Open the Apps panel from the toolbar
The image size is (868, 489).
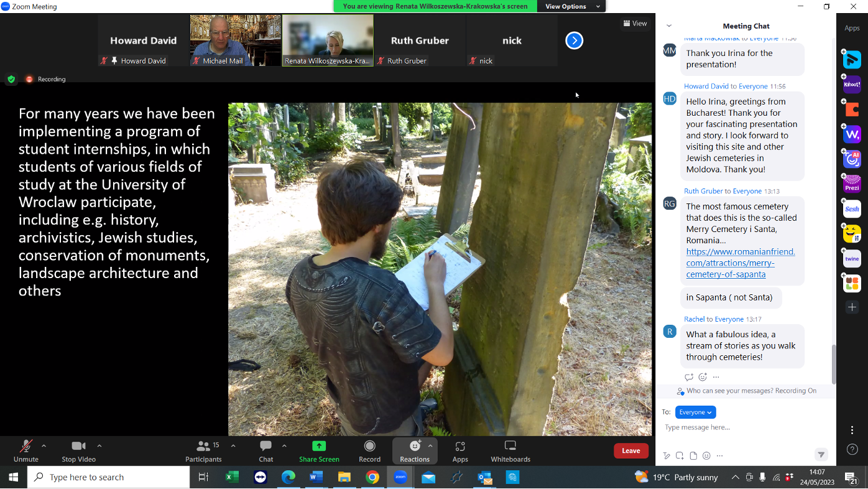460,445
